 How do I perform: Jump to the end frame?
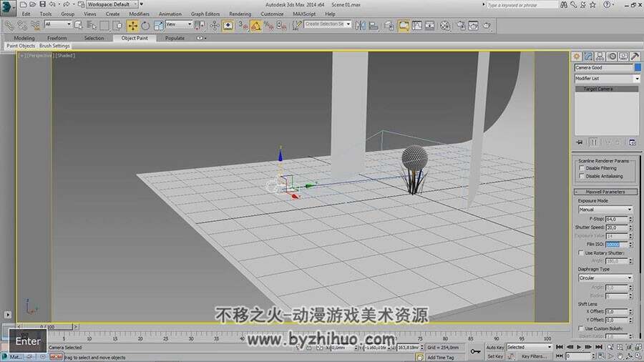(x=599, y=347)
